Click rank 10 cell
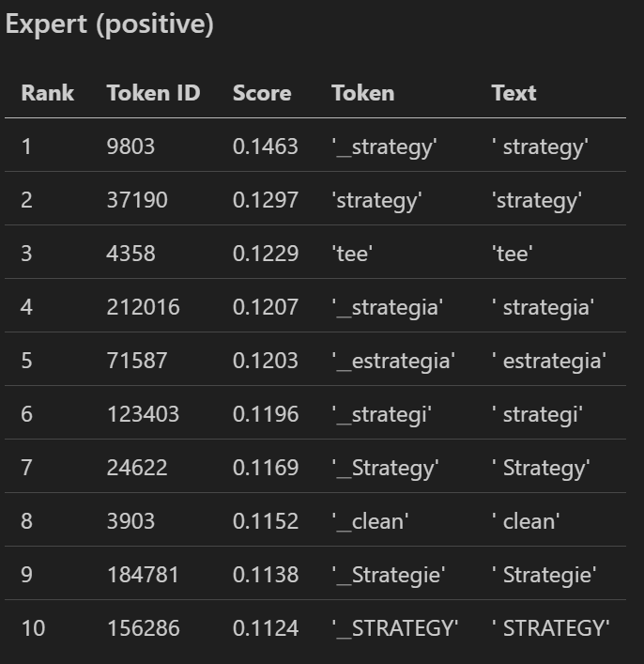This screenshot has width=644, height=664. click(33, 628)
